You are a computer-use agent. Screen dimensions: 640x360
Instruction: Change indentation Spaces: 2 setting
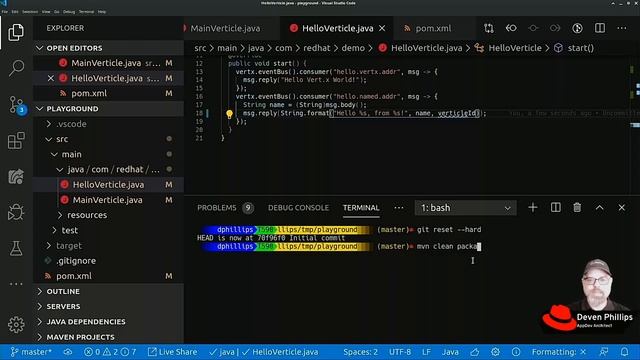pos(360,352)
